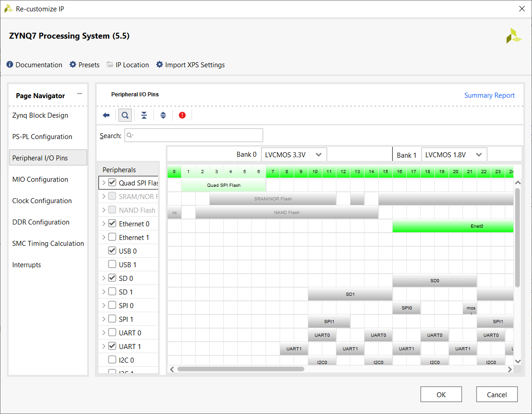Click the Cancel button
Image resolution: width=532 pixels, height=414 pixels.
(x=497, y=394)
